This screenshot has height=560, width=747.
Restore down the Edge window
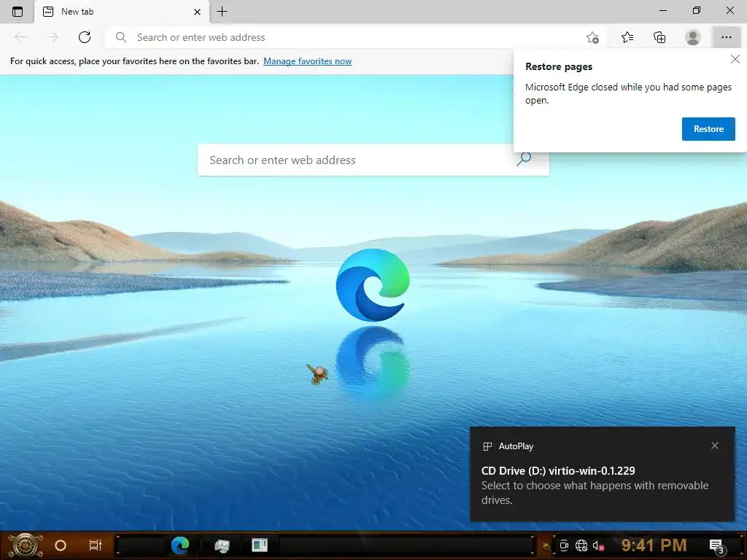tap(697, 10)
